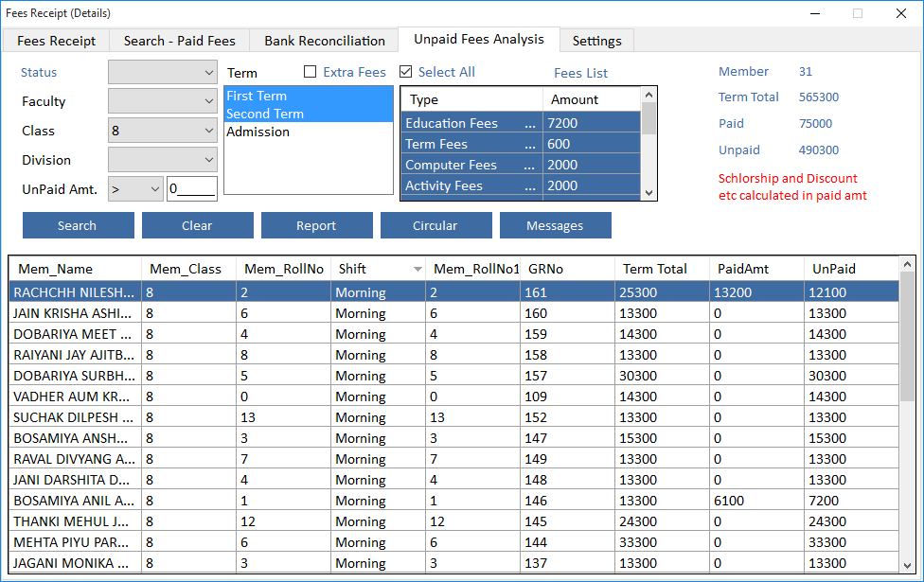Sort by the Mem_RollNo column header

click(283, 269)
